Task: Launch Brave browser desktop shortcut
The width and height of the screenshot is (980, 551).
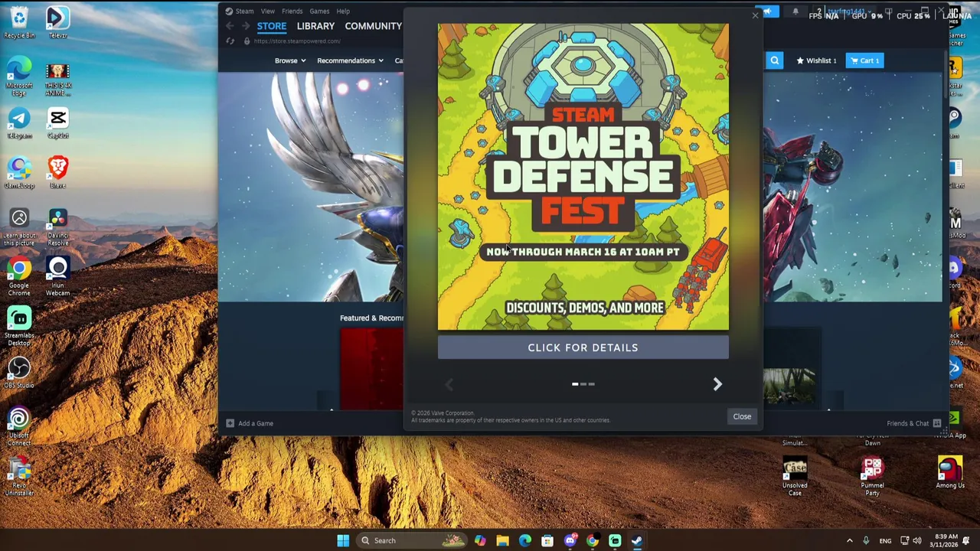Action: click(57, 172)
